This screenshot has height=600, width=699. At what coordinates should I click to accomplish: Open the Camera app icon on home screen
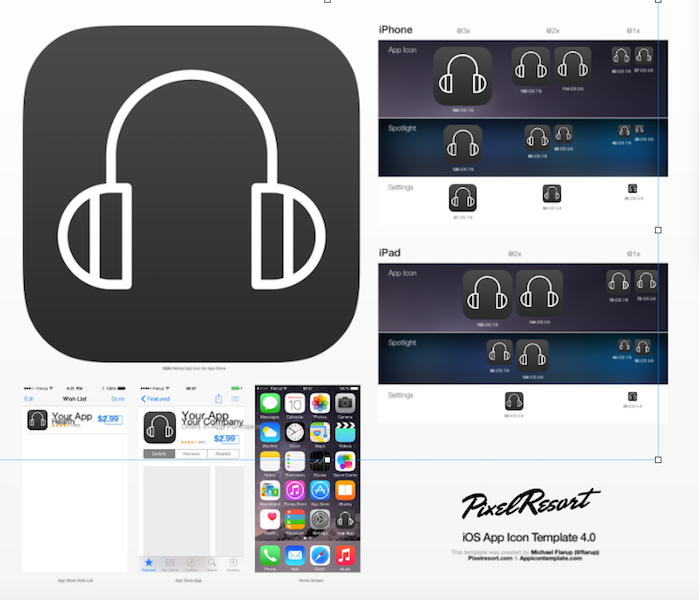(345, 403)
